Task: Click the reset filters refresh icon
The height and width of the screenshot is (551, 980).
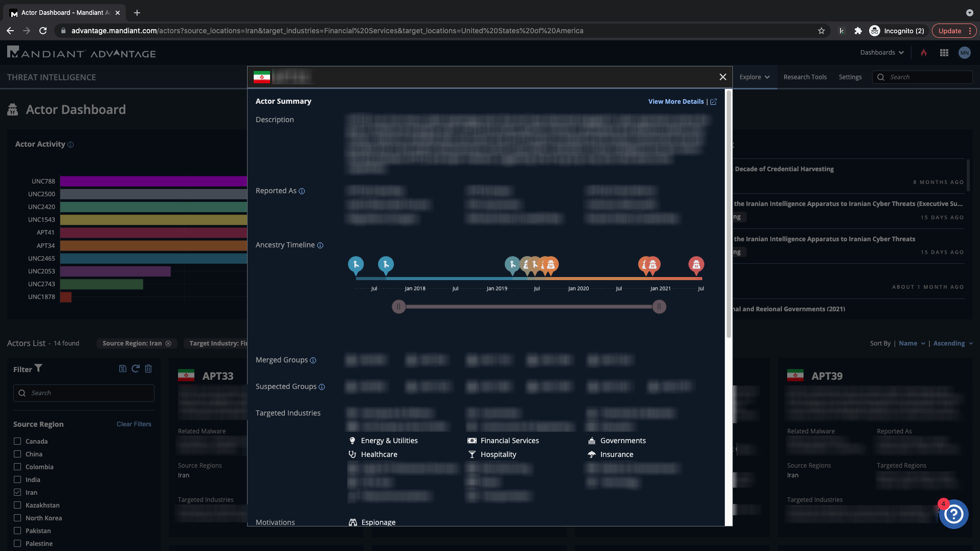Action: 136,369
